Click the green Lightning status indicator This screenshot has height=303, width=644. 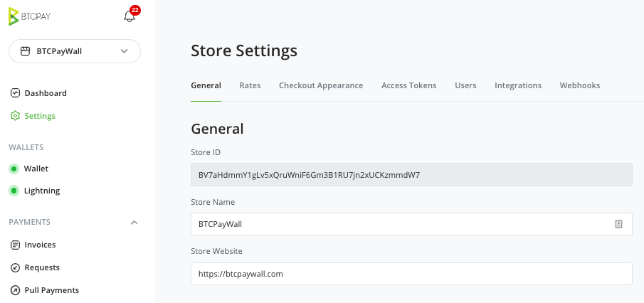[x=14, y=191]
